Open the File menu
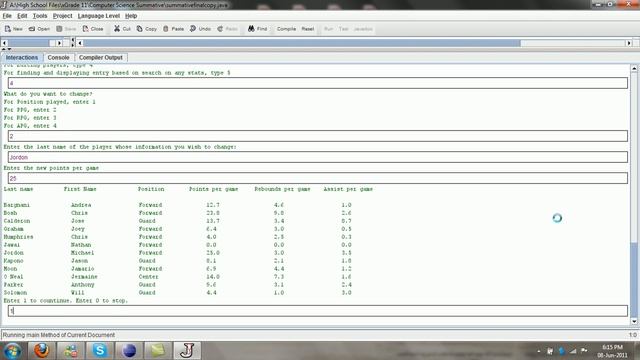This screenshot has width=640, height=360. click(7, 16)
